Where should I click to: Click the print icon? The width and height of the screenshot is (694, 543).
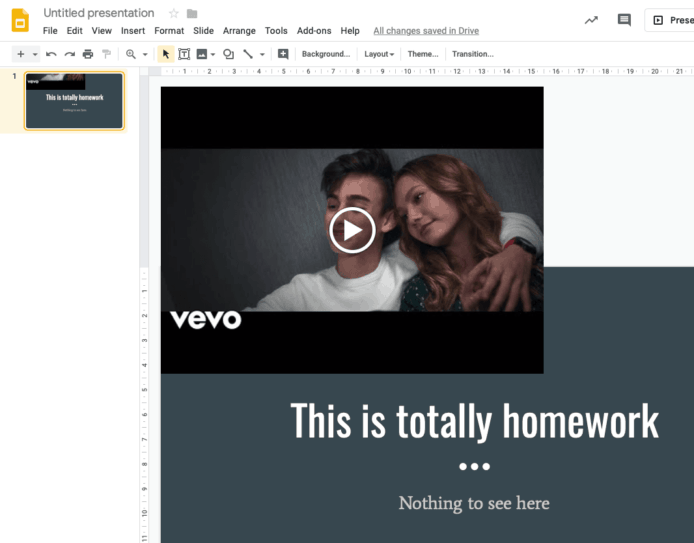click(x=88, y=54)
